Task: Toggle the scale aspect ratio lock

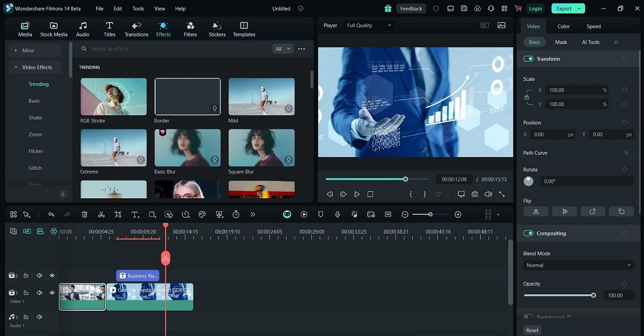Action: coord(527,97)
